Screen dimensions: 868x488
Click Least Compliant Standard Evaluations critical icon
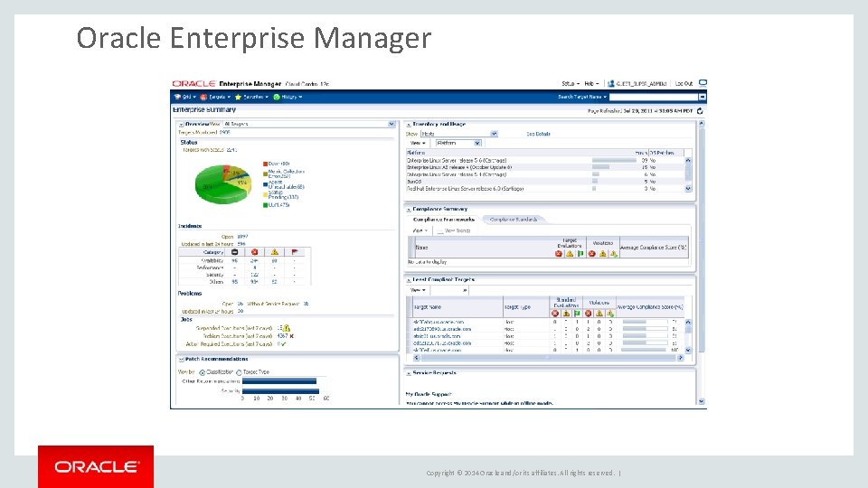[555, 314]
